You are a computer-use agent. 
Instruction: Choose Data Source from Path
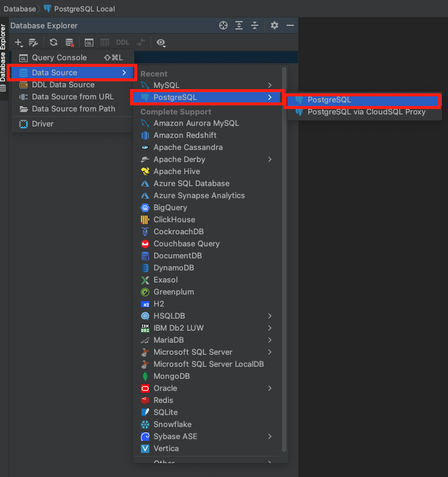73,108
